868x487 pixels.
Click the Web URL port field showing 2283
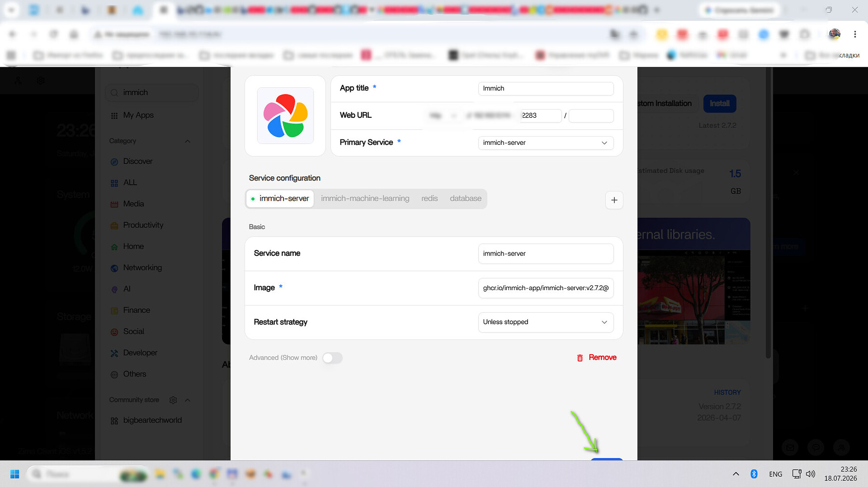[x=541, y=115]
